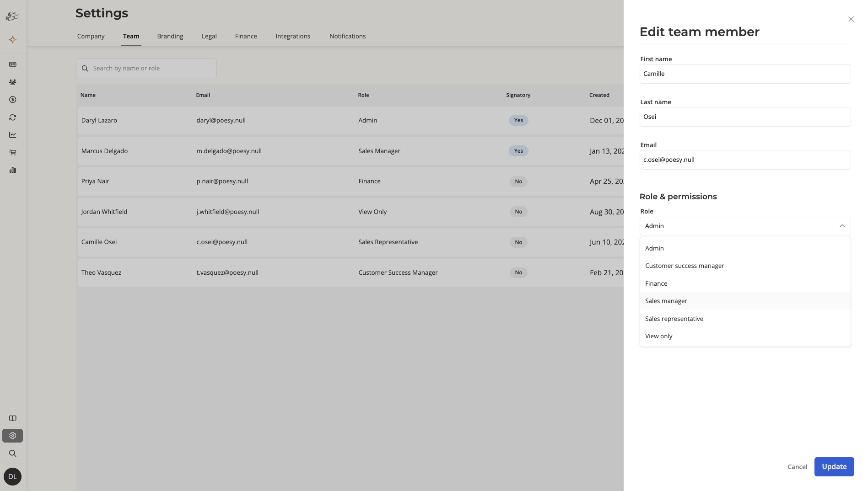Select the Team tab
The height and width of the screenshot is (491, 868).
pos(131,36)
